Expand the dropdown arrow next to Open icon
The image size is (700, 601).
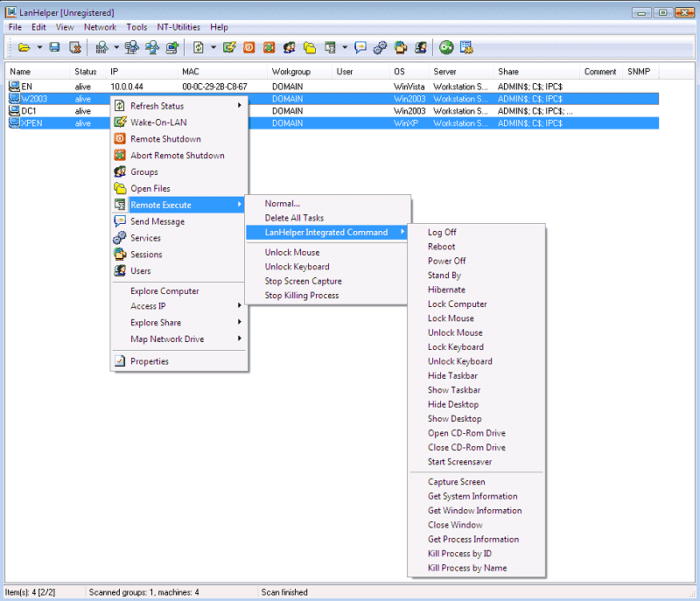point(39,47)
